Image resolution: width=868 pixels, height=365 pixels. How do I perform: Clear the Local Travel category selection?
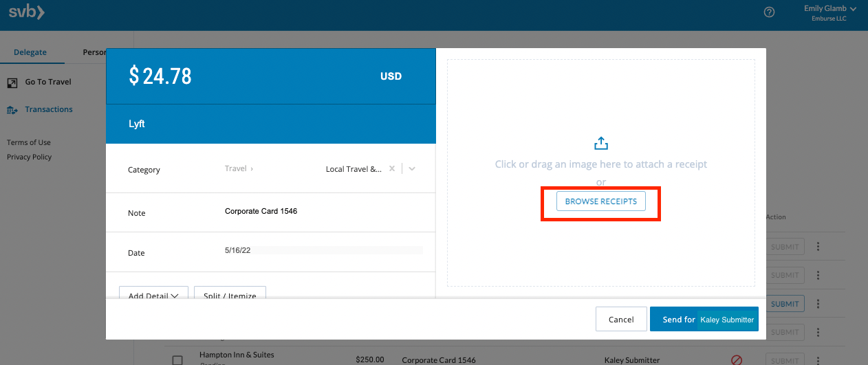click(x=392, y=168)
